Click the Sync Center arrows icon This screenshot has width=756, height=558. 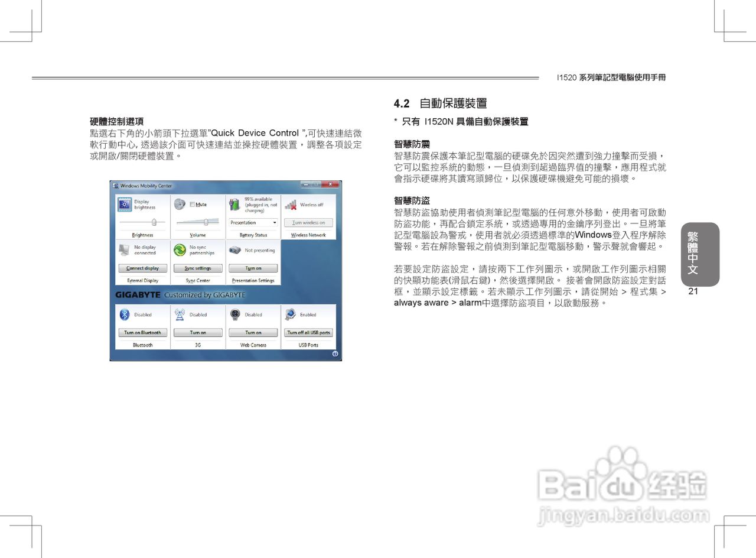(x=179, y=249)
